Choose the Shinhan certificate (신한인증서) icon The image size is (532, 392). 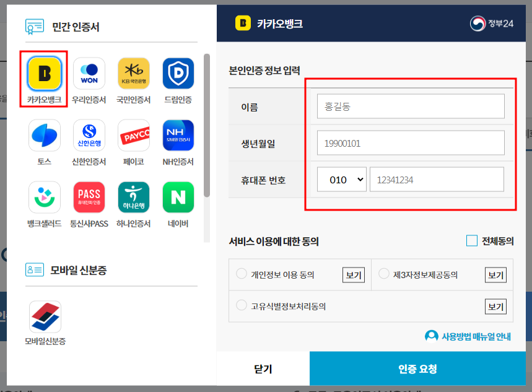(89, 136)
